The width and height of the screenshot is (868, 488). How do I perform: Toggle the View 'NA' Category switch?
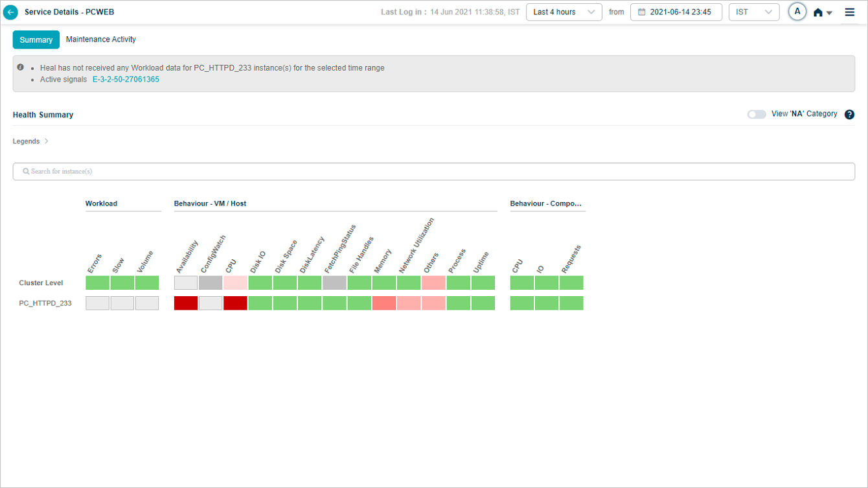(757, 114)
